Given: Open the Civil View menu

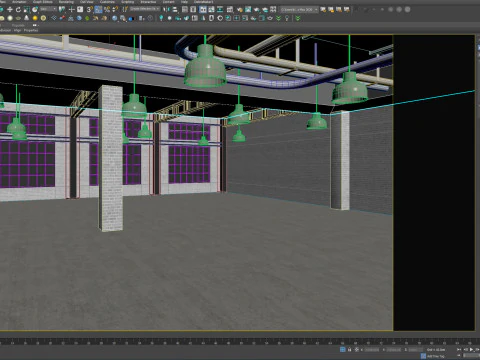Looking at the screenshot, I should pos(86,2).
